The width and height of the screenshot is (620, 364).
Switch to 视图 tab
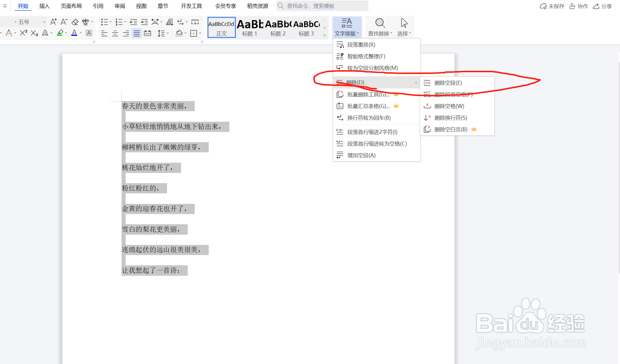pos(141,6)
